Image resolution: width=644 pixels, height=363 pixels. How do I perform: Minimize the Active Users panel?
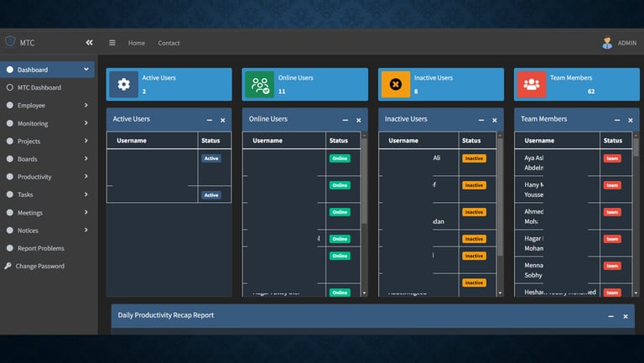210,120
